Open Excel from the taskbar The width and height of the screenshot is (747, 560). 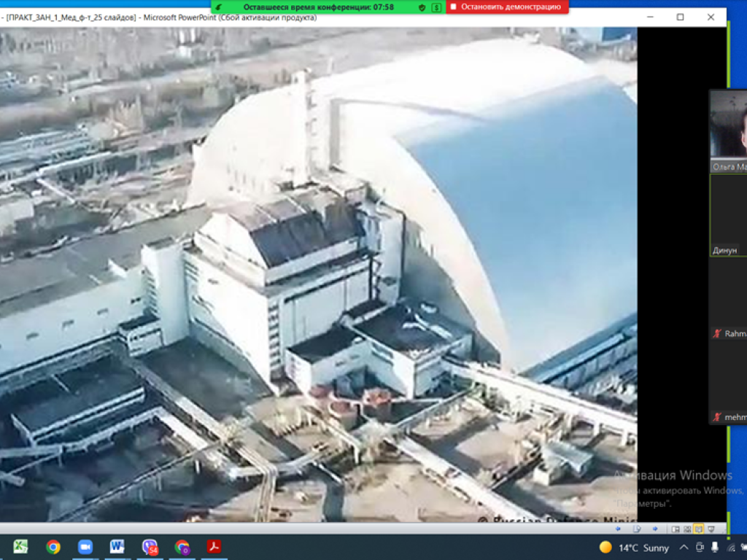coord(20,547)
